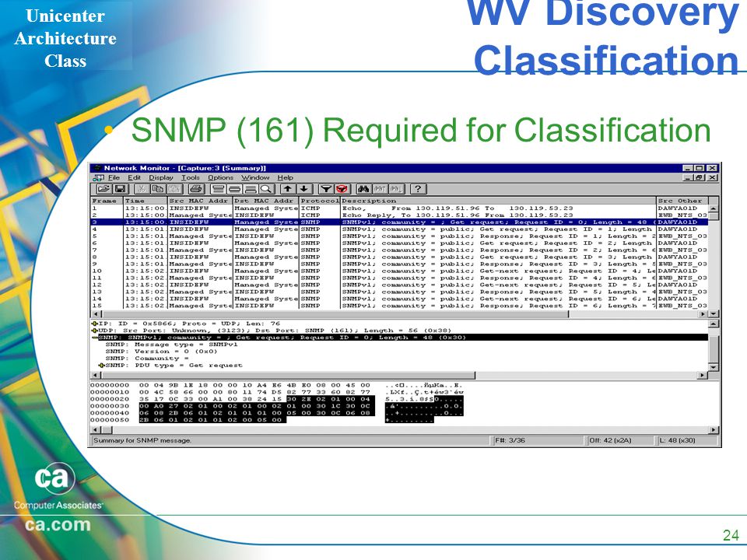Click the ca.com text on the slide
The height and width of the screenshot is (560, 747).
(58, 524)
